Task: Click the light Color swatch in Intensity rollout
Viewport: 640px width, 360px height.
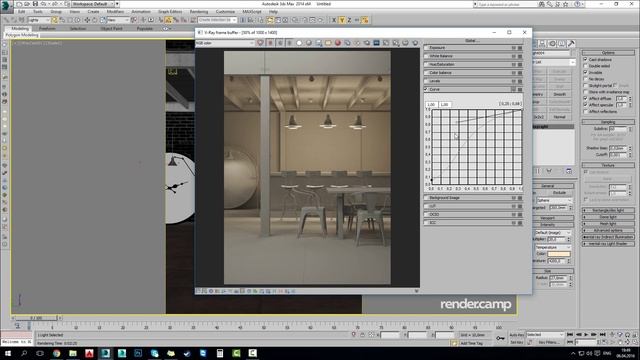Action: click(x=559, y=254)
